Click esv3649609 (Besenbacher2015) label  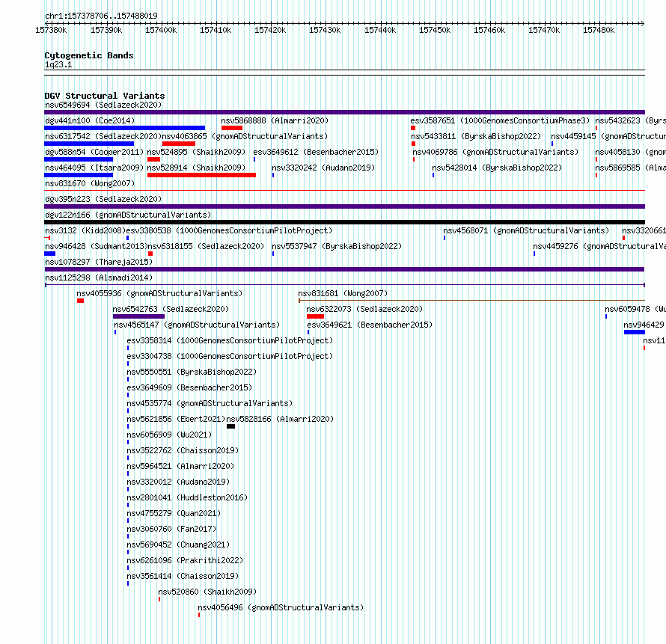point(189,387)
